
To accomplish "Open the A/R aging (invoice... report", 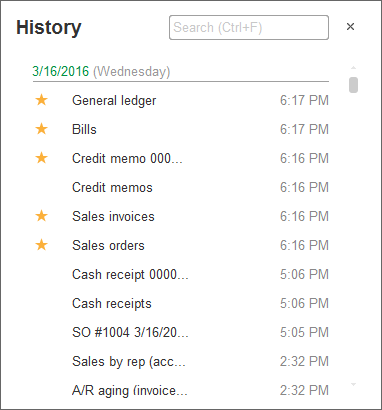I will click(x=130, y=391).
